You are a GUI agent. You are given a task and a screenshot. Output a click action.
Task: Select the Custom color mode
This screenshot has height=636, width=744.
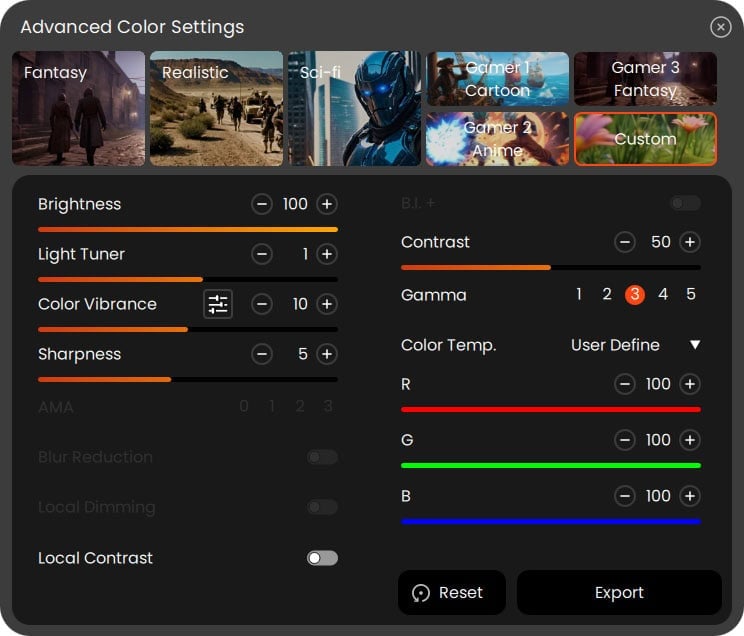coord(645,139)
